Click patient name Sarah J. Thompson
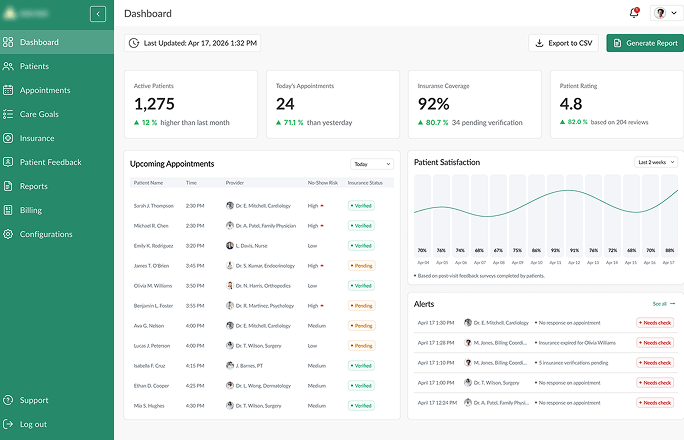The image size is (684, 440). [154, 206]
